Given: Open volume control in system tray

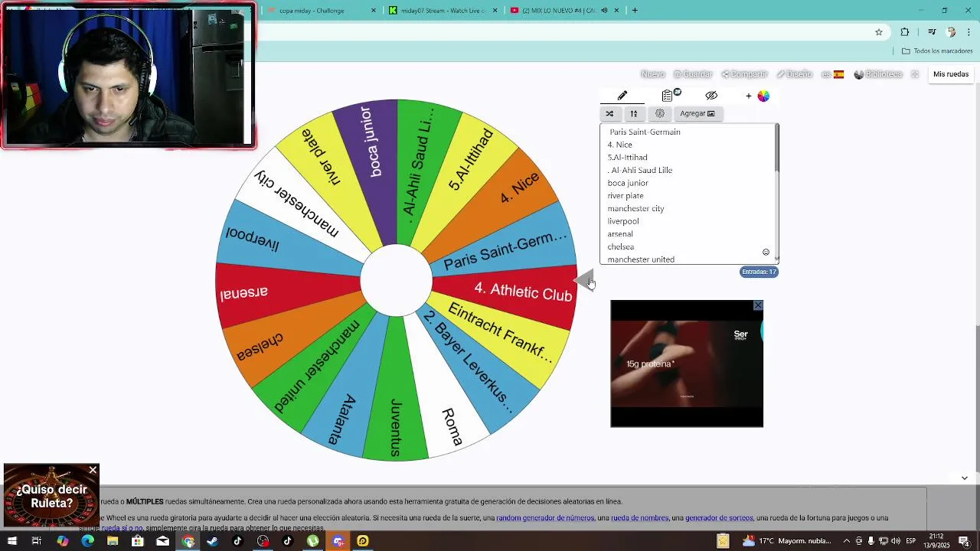Looking at the screenshot, I should click(896, 541).
